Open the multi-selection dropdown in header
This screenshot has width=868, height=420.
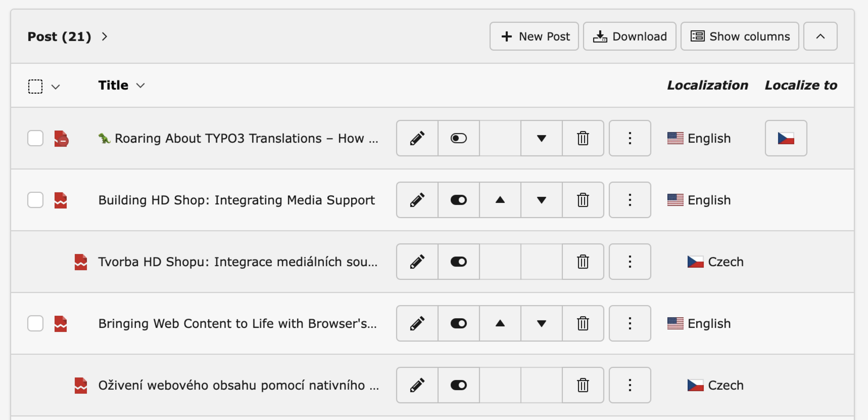(56, 86)
